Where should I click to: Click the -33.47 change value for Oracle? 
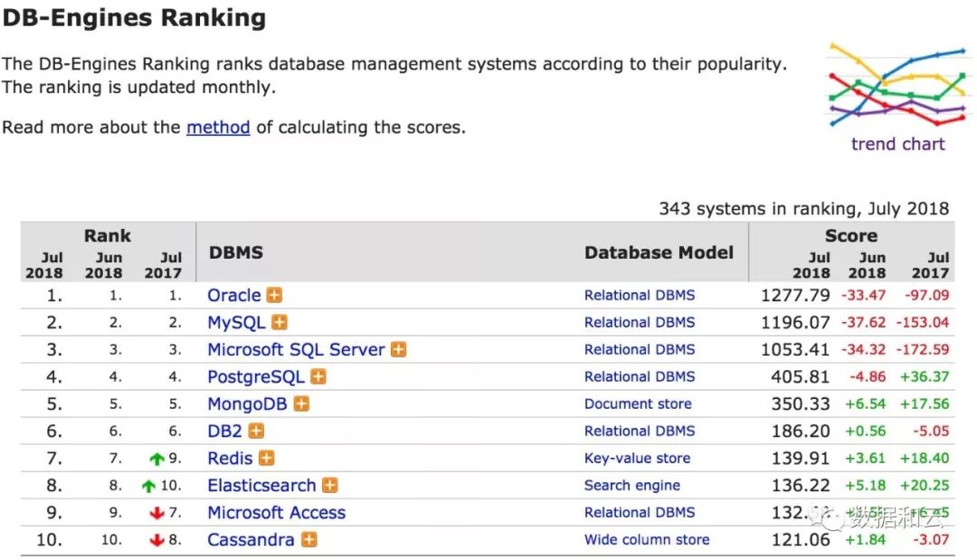pos(863,295)
